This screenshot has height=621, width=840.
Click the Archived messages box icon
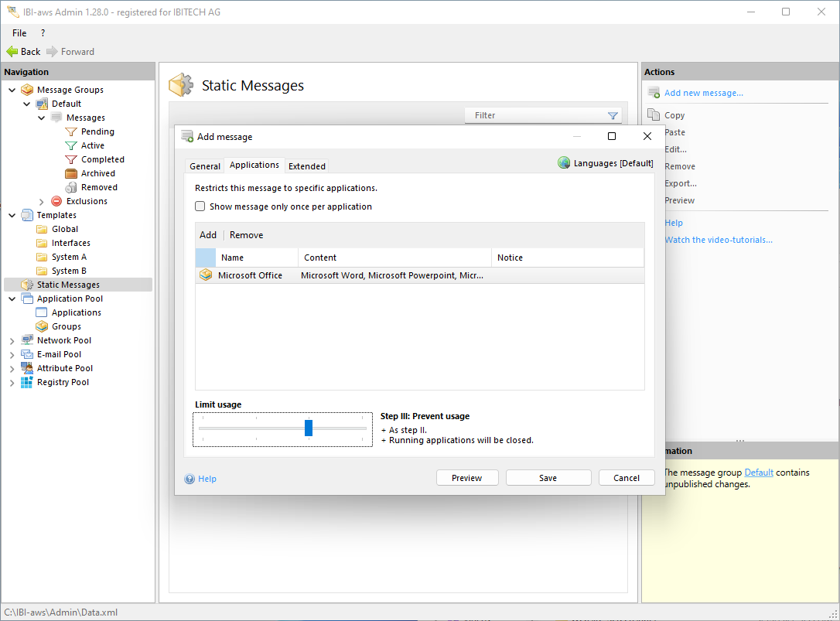coord(71,173)
